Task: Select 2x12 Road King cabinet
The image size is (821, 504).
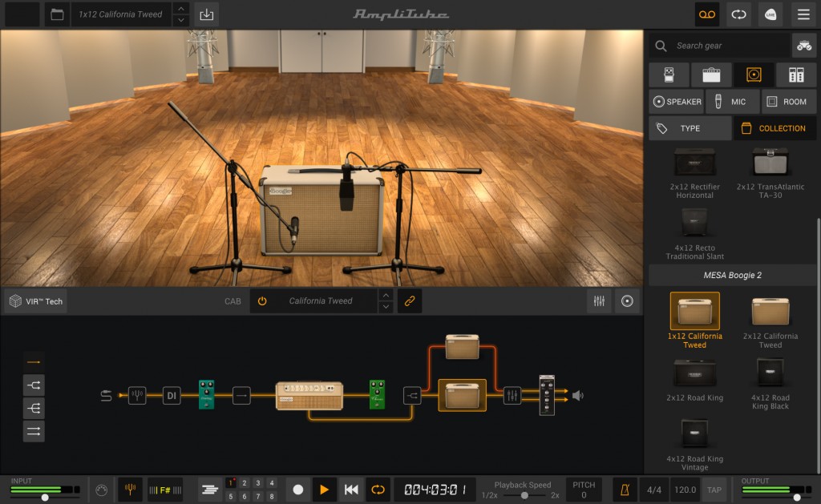Action: (695, 380)
